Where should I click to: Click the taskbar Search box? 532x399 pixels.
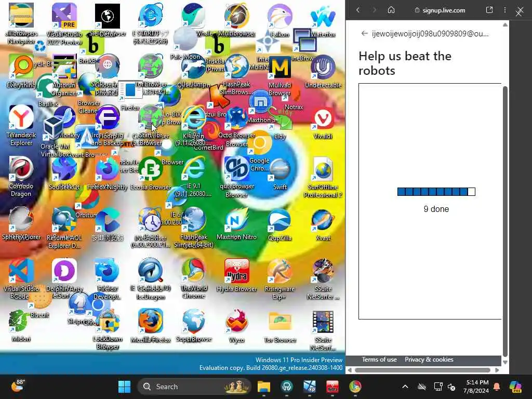point(194,387)
